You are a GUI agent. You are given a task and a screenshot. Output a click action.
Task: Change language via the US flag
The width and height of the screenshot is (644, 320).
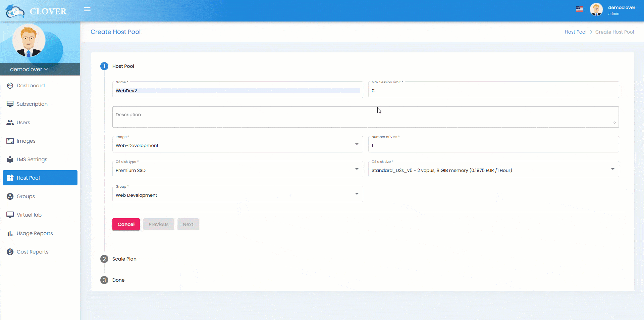click(579, 9)
